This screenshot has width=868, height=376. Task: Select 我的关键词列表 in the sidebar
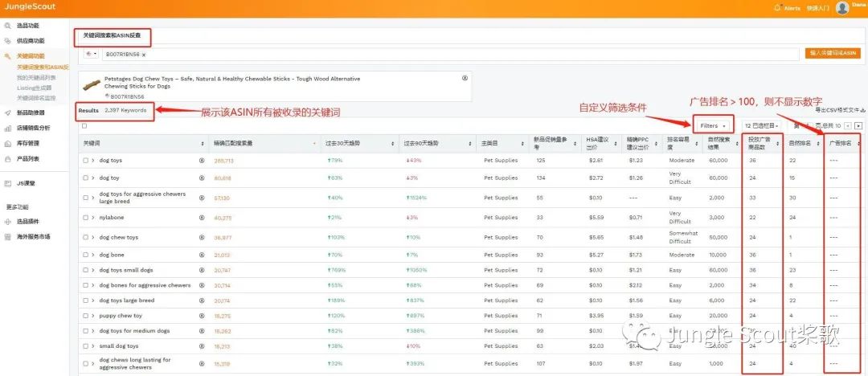pyautogui.click(x=36, y=77)
